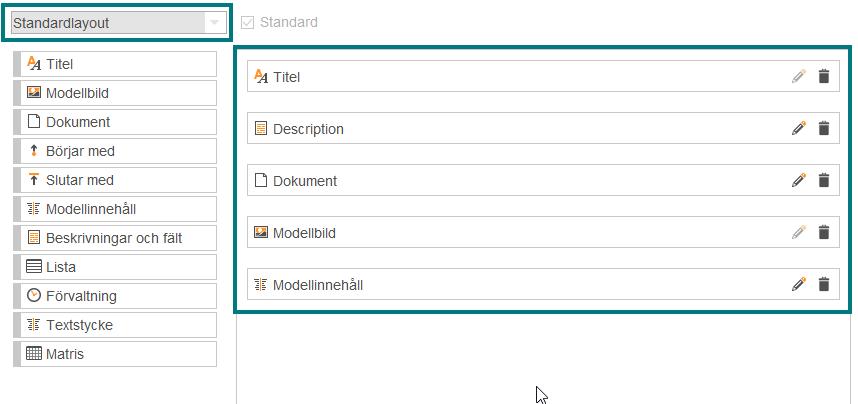Choose the Lista component in palette
The image size is (858, 404).
point(115,267)
